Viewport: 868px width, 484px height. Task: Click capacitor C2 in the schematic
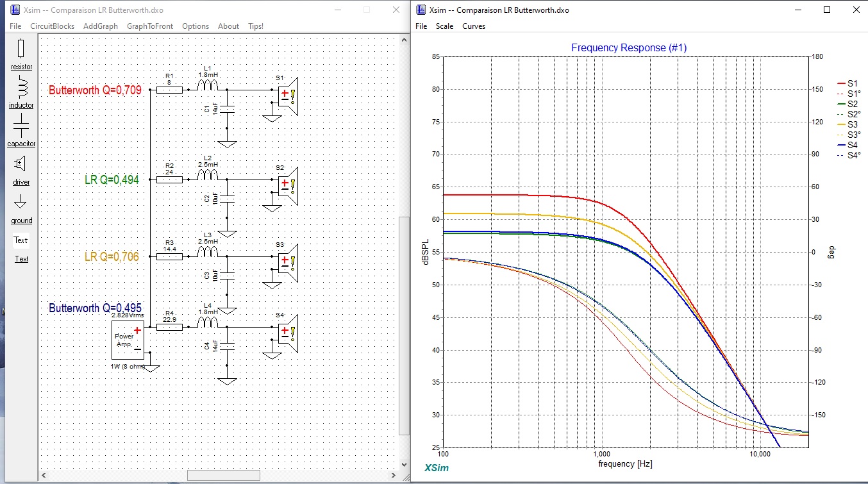click(226, 199)
